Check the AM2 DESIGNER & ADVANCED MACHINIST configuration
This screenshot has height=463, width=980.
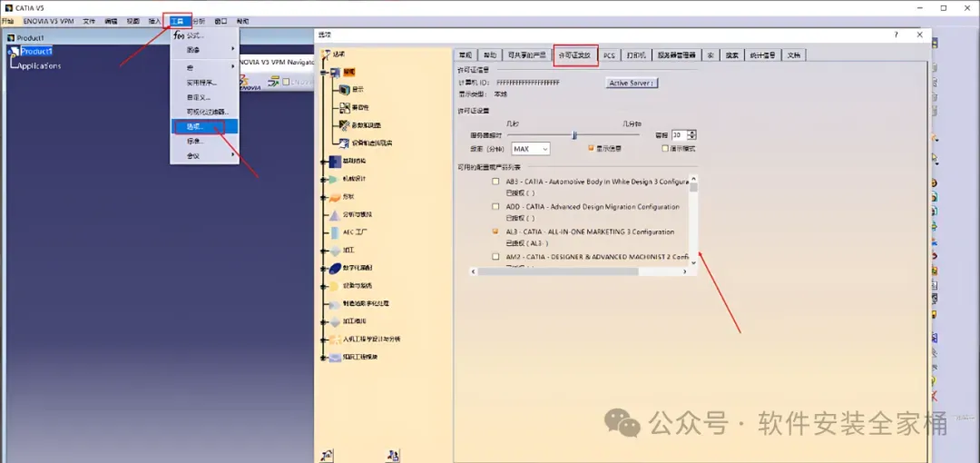[x=495, y=257]
